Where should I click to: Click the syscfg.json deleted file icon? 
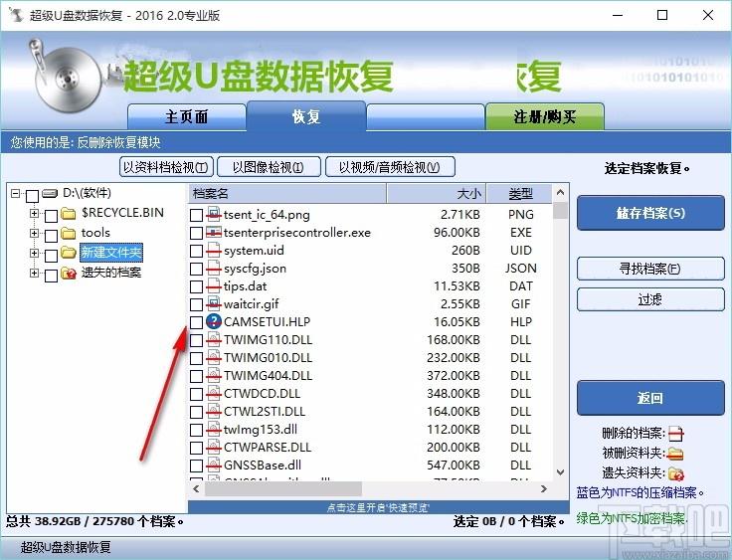[x=214, y=269]
